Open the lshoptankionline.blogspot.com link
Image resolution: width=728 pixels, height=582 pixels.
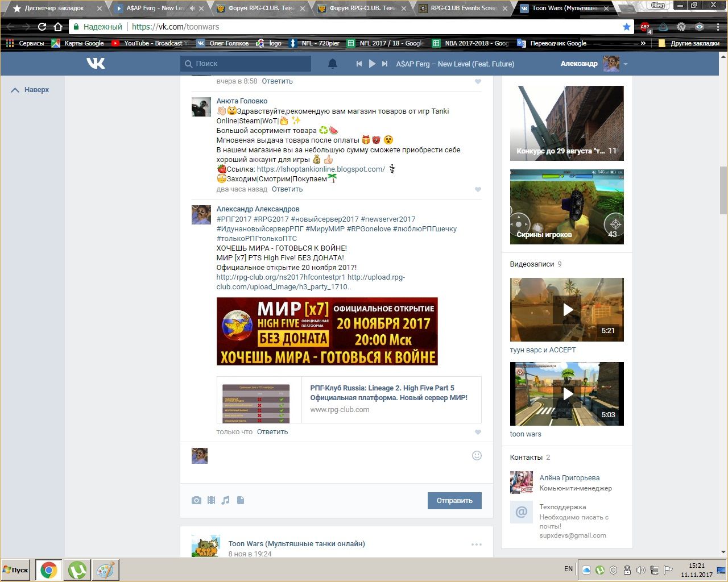pos(321,169)
